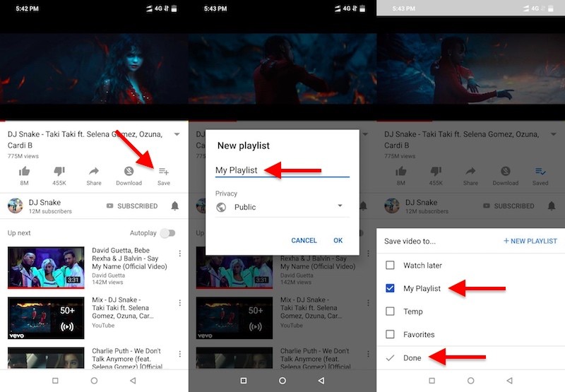Viewport: 565px width, 392px height.
Task: Tap Android recents square on left screen
Action: (55, 381)
